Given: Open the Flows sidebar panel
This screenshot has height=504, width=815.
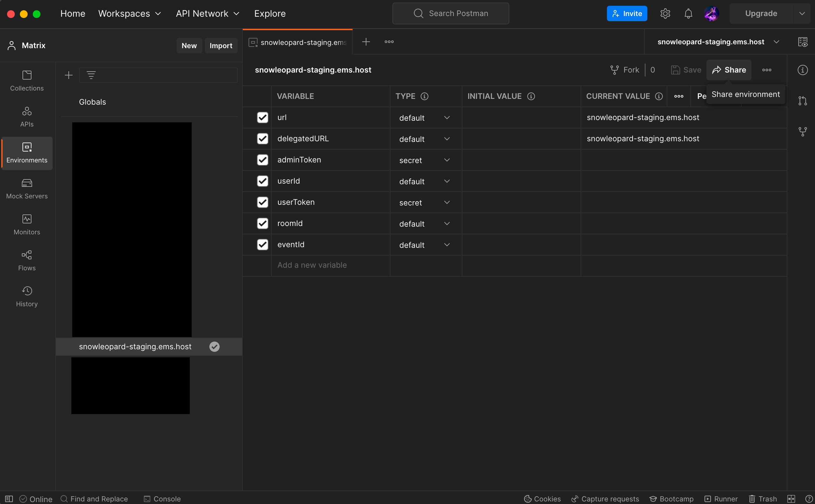Looking at the screenshot, I should point(27,261).
